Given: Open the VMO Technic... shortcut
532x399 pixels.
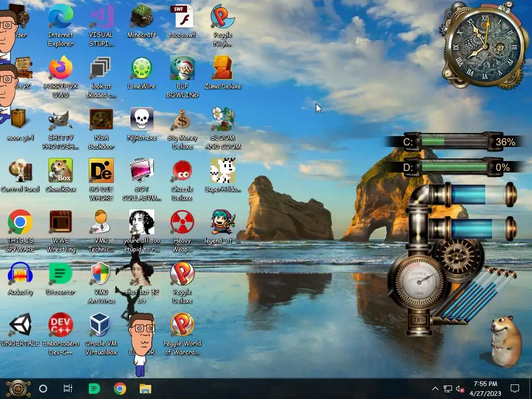Looking at the screenshot, I should [101, 222].
